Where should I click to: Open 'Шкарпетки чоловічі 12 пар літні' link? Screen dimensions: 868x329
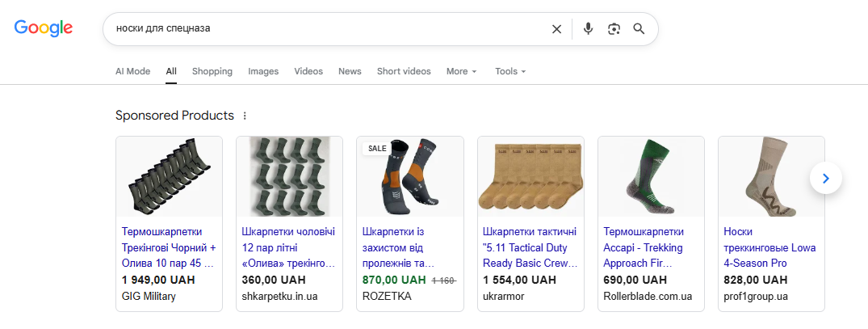tap(289, 247)
